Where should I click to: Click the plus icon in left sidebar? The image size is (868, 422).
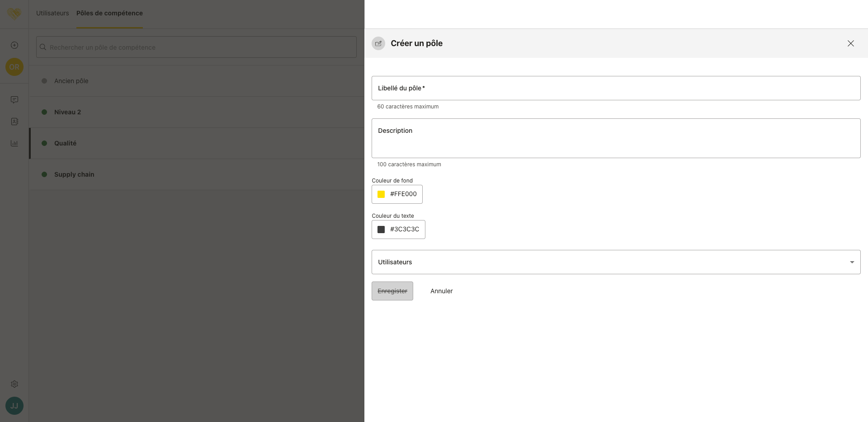coord(14,45)
